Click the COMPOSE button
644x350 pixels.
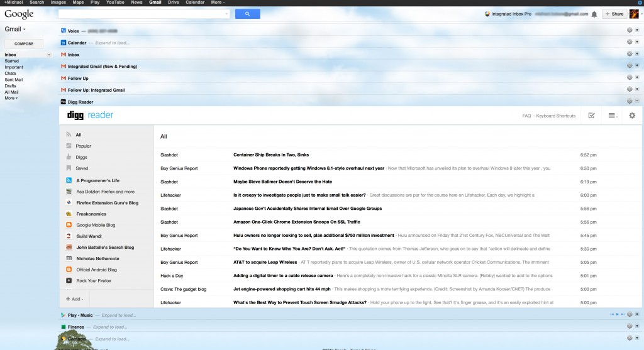click(x=24, y=44)
